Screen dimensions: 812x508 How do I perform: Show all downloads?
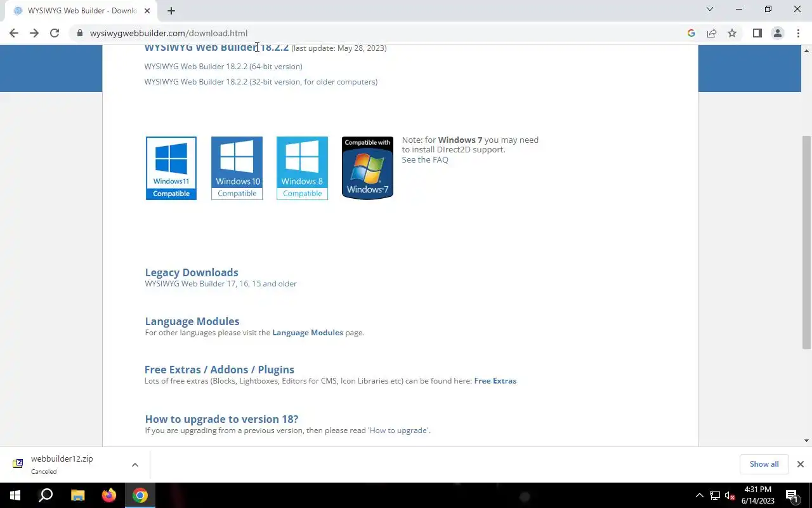click(764, 464)
